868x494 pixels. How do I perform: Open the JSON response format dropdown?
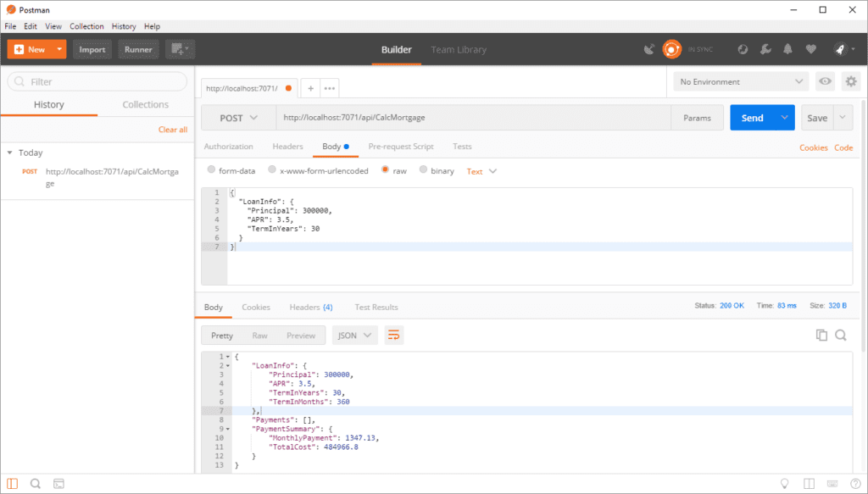(x=355, y=336)
